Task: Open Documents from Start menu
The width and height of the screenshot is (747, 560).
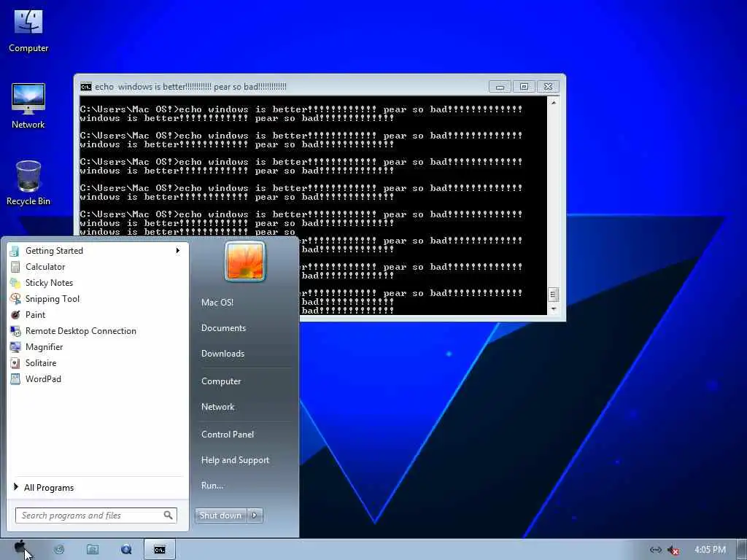Action: (x=223, y=328)
